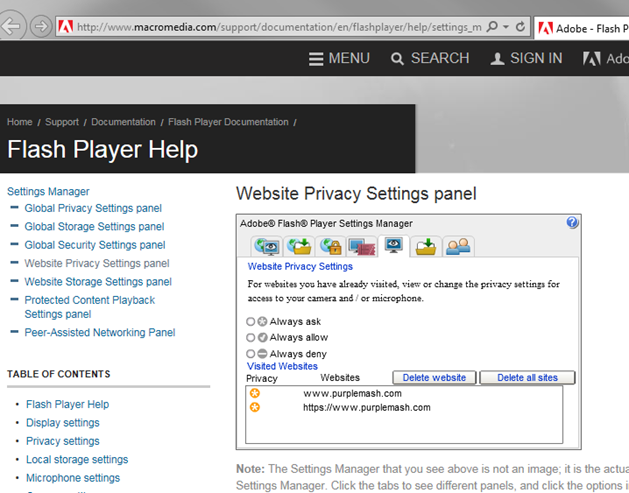The height and width of the screenshot is (493, 629).
Task: Click the Adobe favicon in address bar
Action: (65, 27)
